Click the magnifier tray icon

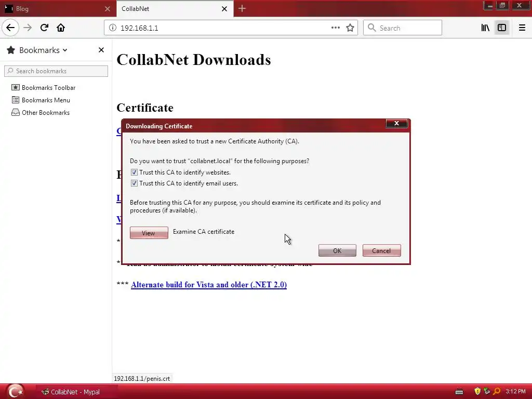(497, 392)
